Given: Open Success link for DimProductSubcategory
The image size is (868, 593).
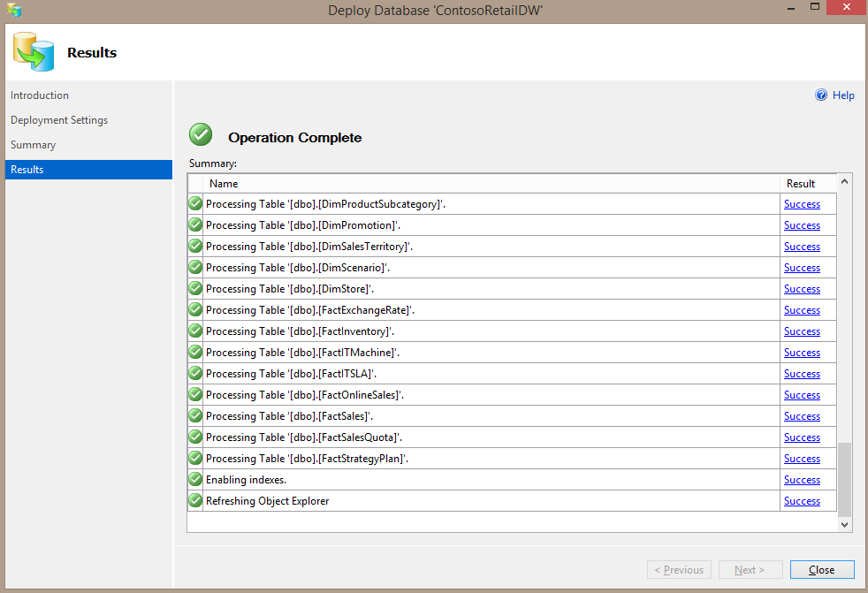Looking at the screenshot, I should click(x=802, y=204).
